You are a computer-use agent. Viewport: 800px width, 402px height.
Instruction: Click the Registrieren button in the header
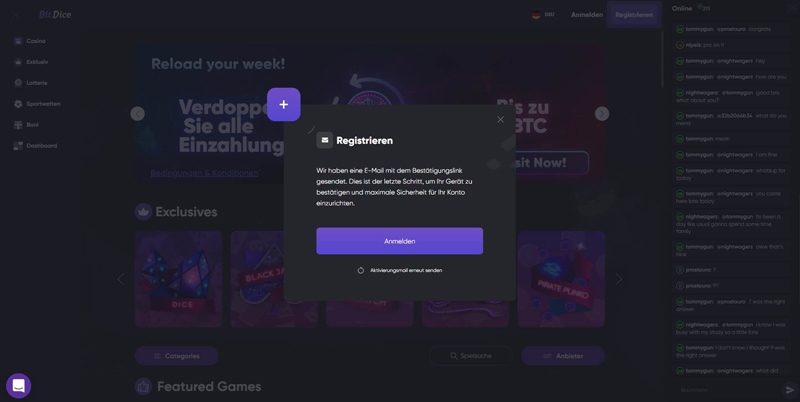click(634, 15)
